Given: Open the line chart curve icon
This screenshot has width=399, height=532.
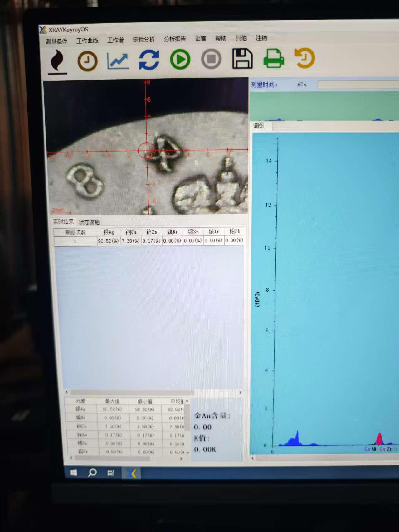Looking at the screenshot, I should pyautogui.click(x=118, y=60).
